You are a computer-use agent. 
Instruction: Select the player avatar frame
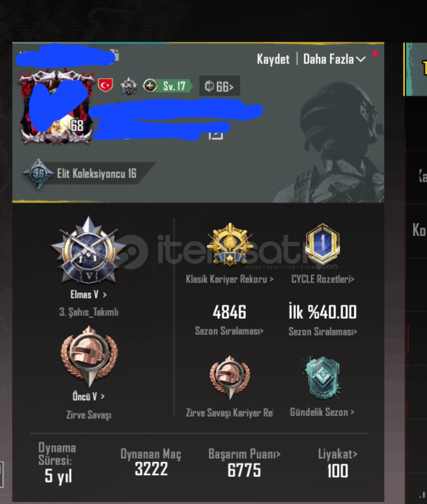pos(56,106)
